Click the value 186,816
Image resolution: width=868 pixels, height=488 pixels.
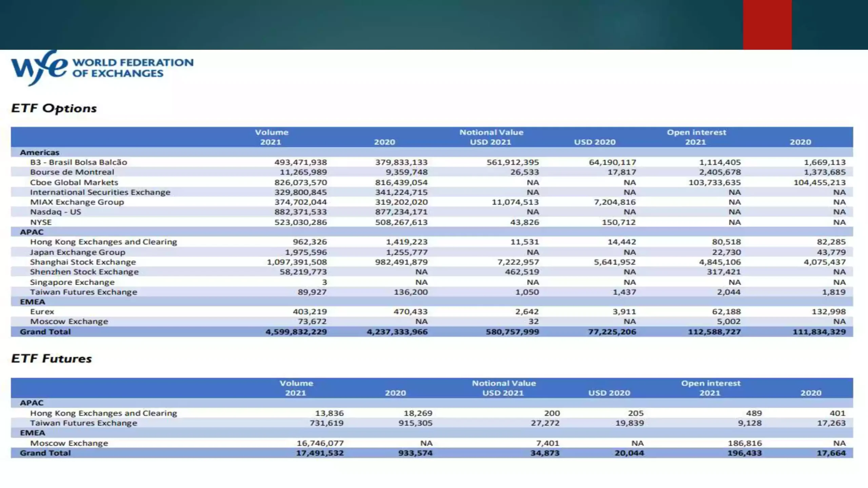click(x=745, y=443)
